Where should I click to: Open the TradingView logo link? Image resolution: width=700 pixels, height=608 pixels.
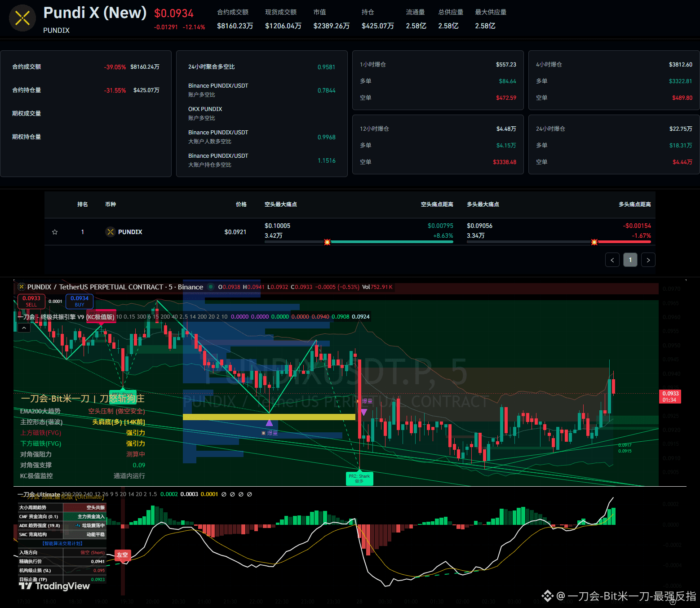coord(54,586)
